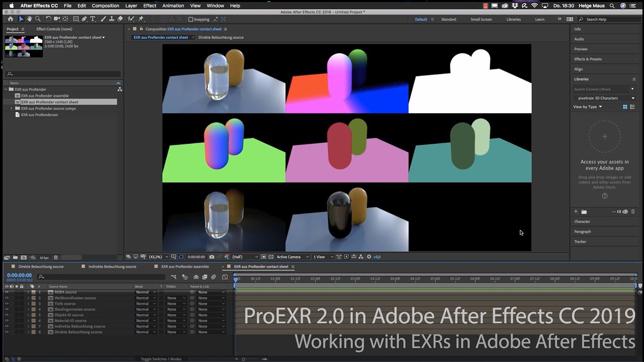The image size is (644, 362).
Task: Open composition mini-flowchart in timeline
Action: [174, 277]
